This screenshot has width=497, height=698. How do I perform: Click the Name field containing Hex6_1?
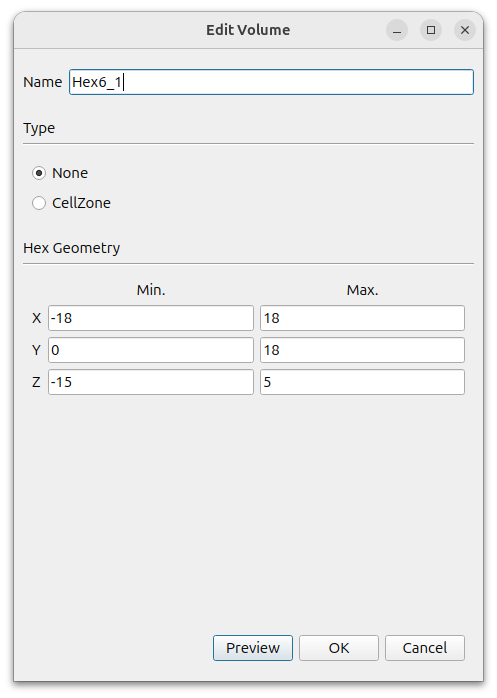[x=271, y=82]
